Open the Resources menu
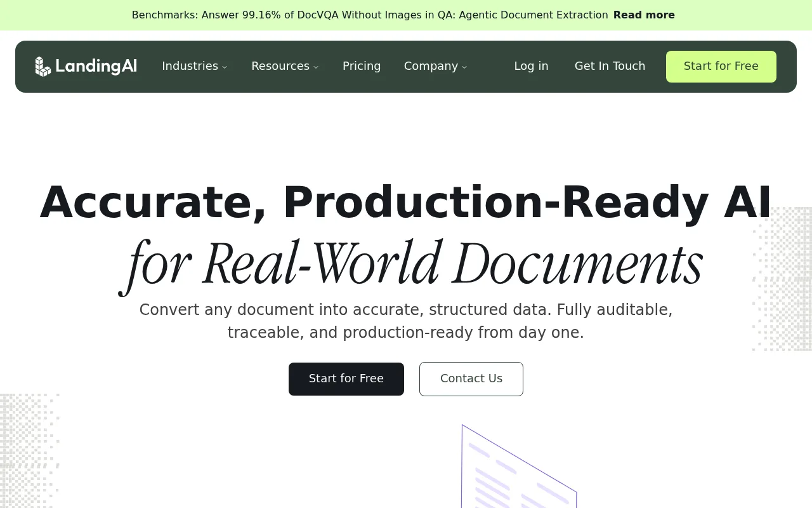Screen dimensions: 812x508 [285, 66]
